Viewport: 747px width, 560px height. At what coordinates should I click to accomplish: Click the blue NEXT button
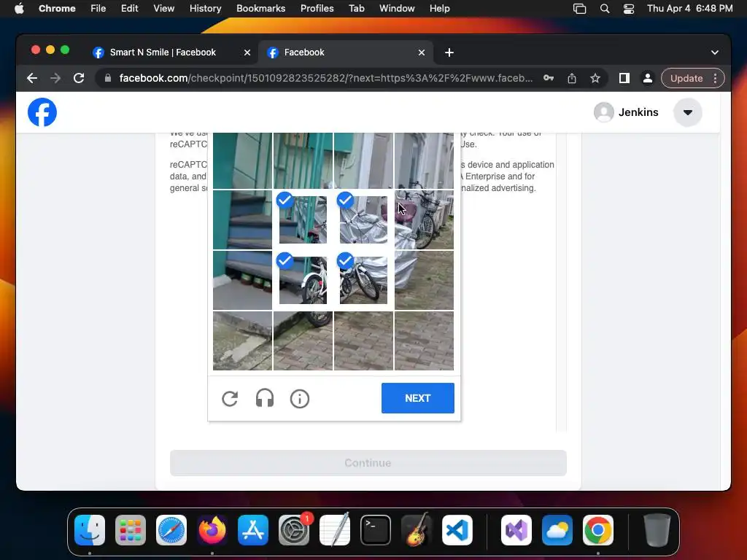(x=418, y=398)
